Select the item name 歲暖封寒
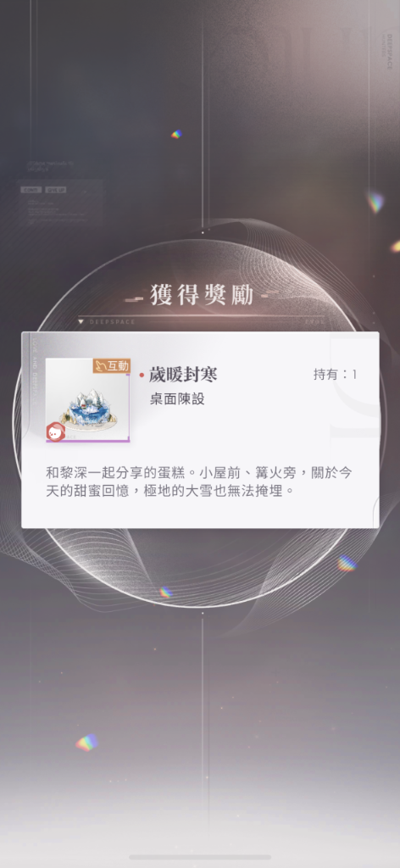 tap(182, 375)
